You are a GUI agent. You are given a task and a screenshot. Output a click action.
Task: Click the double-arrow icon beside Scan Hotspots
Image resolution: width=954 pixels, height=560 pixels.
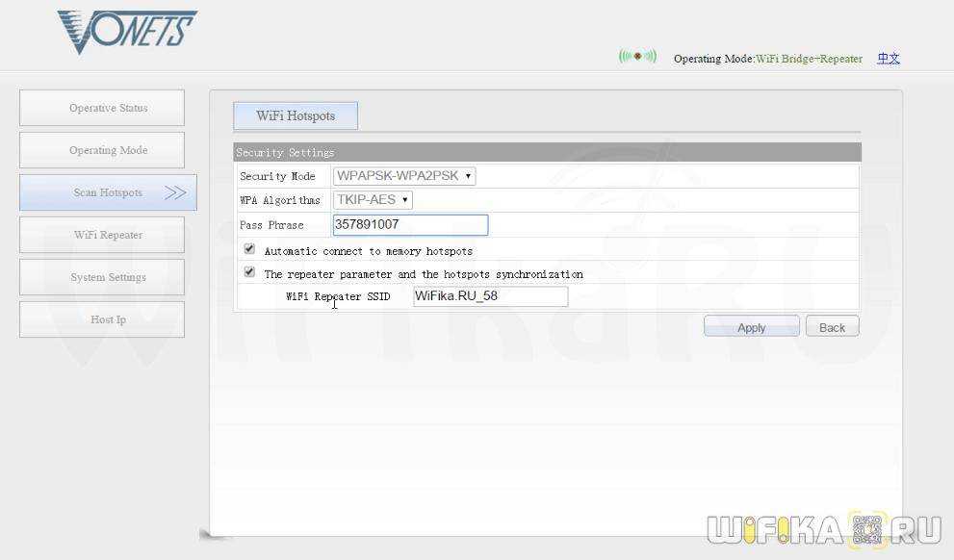click(175, 192)
